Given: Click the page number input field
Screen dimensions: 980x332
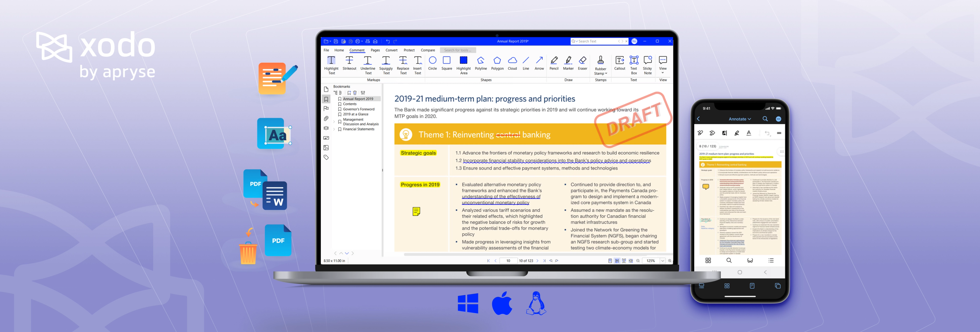Looking at the screenshot, I should [x=508, y=261].
